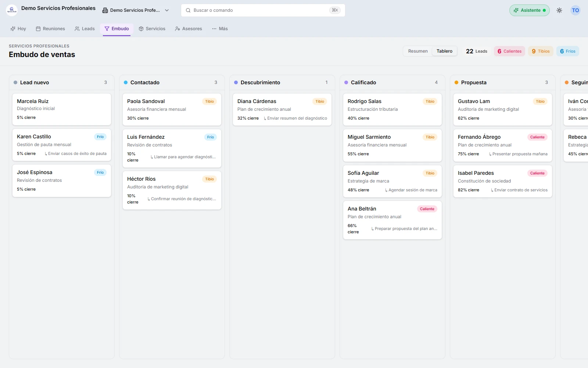588x368 pixels.
Task: Open the Asesores tab
Action: pos(189,29)
